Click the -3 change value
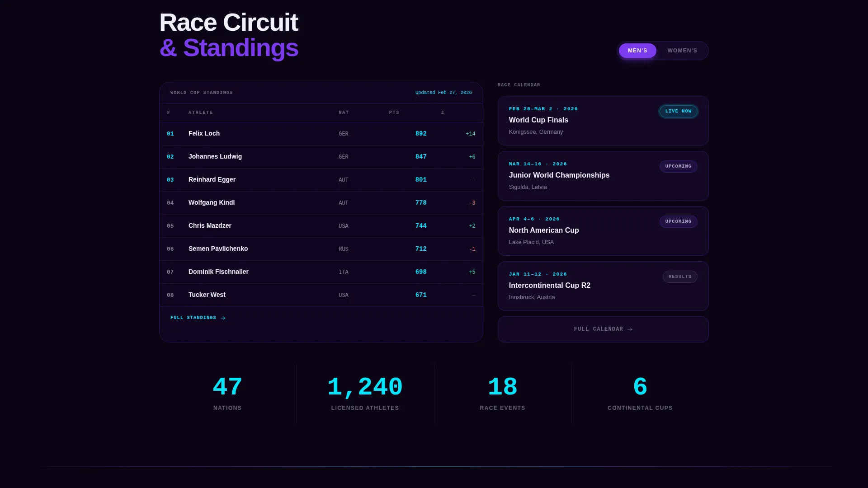The width and height of the screenshot is (868, 488). [472, 203]
